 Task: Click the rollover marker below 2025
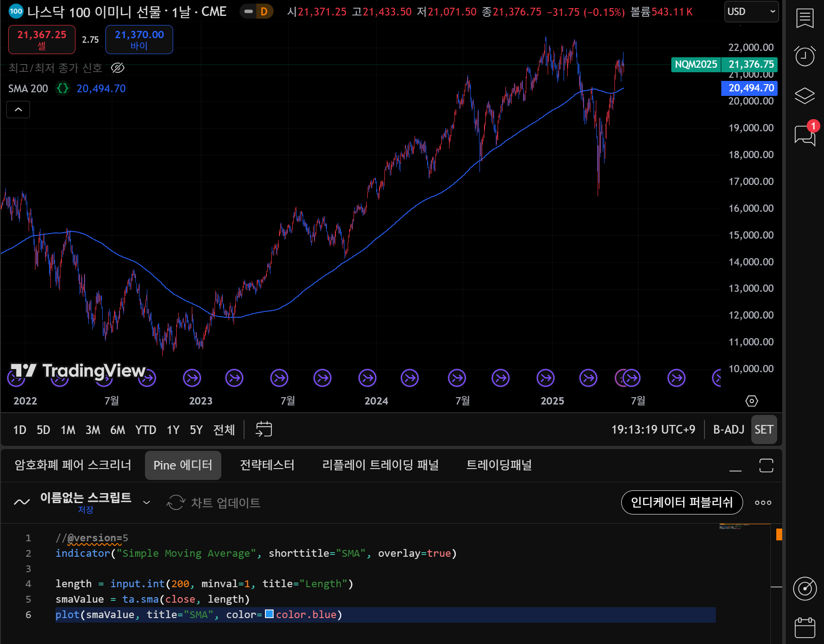pyautogui.click(x=545, y=378)
